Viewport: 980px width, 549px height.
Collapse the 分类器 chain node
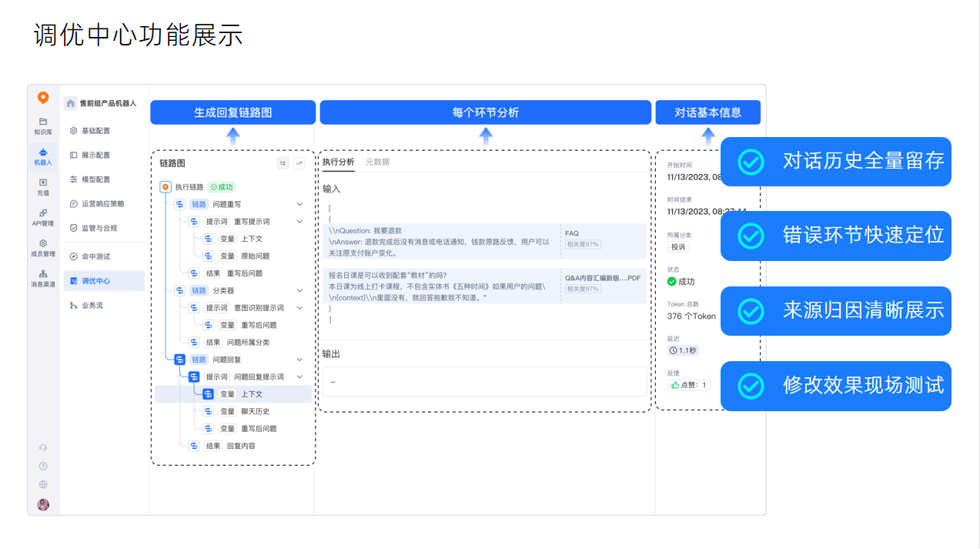(299, 291)
